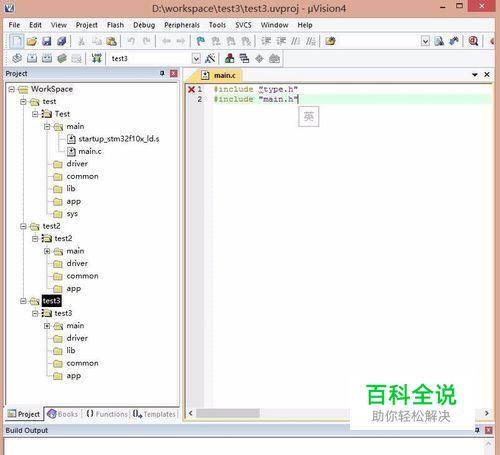
Task: Open Target Options with magic wand icon
Action: coord(210,59)
